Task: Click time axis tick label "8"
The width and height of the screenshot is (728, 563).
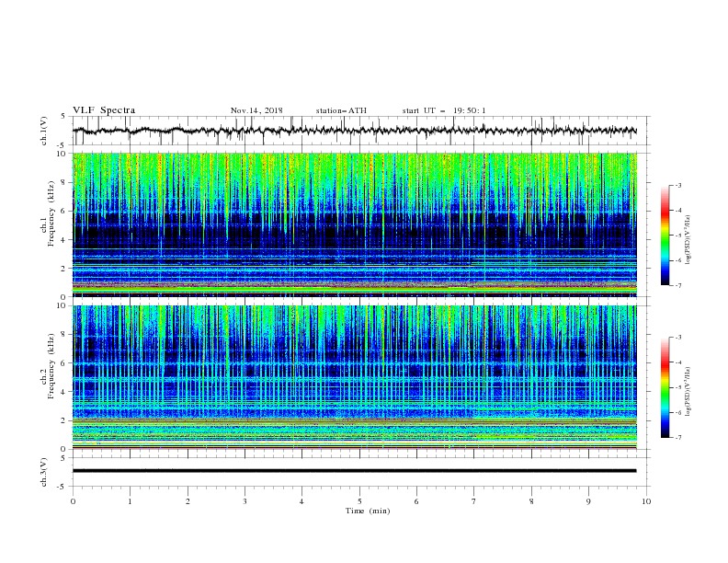Action: 531,501
